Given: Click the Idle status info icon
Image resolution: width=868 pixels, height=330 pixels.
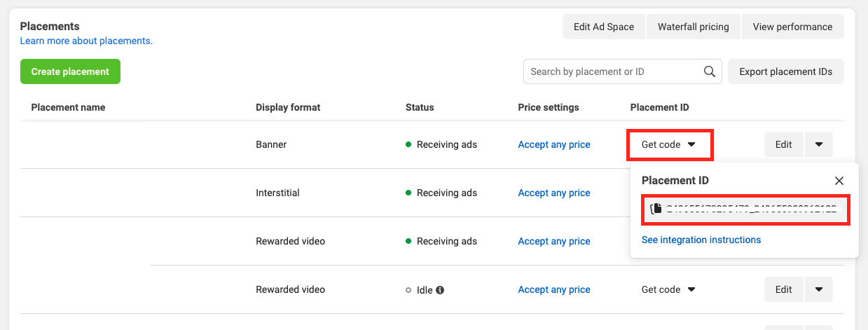Looking at the screenshot, I should tap(440, 290).
